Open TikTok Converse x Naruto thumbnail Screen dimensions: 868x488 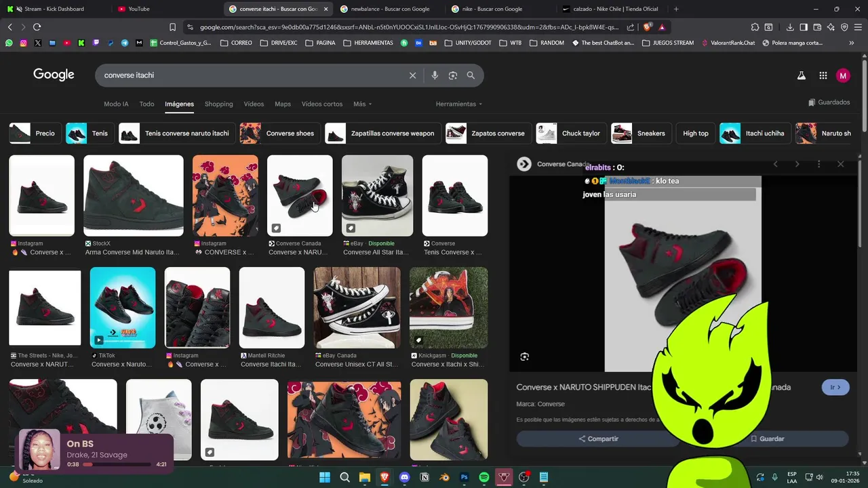(123, 308)
